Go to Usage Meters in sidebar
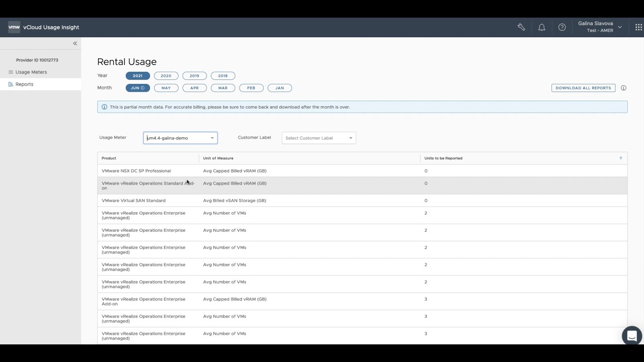The image size is (644, 362). coord(31,72)
